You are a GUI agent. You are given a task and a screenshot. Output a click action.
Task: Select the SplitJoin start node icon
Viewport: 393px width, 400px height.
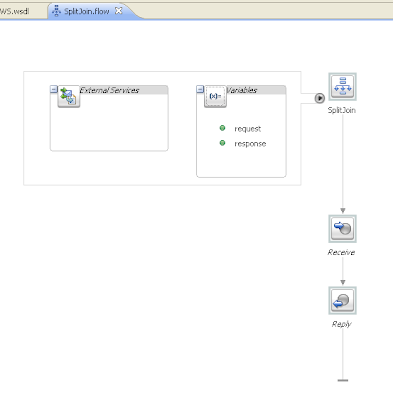pos(342,87)
